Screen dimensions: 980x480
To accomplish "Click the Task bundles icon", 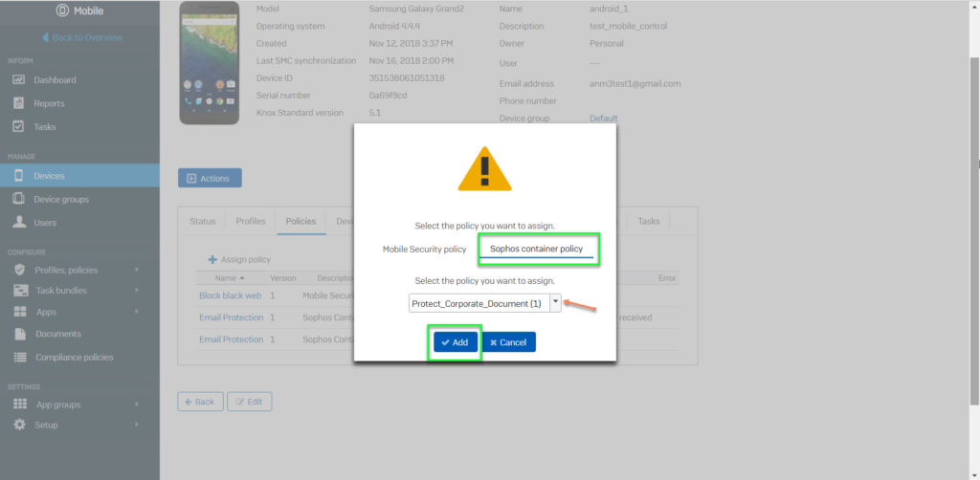I will (21, 291).
